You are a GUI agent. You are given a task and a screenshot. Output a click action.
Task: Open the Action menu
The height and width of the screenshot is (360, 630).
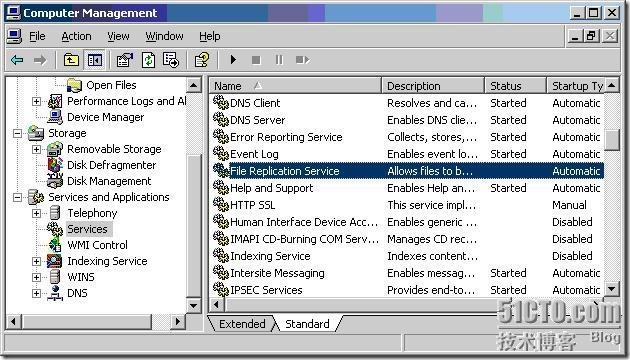(x=76, y=36)
